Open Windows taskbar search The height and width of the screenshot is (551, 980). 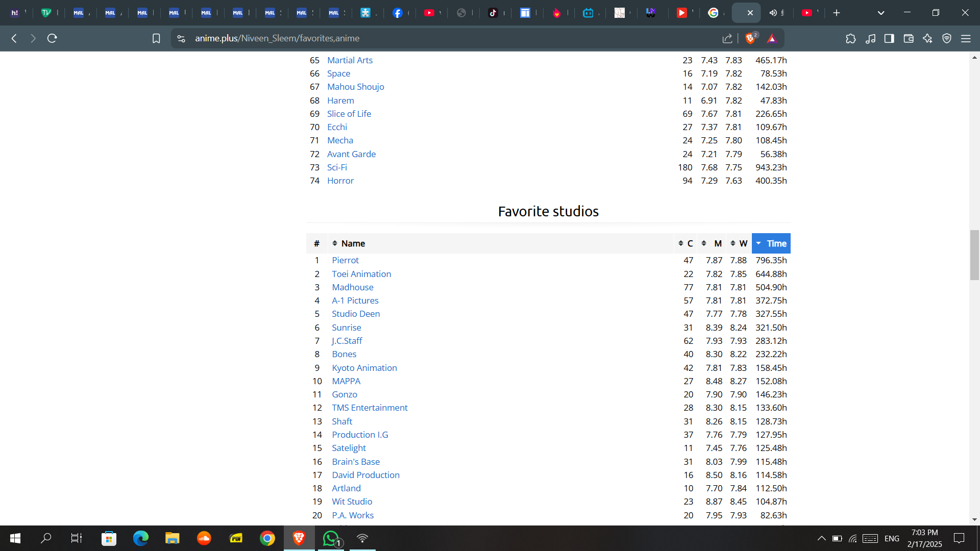[46, 538]
